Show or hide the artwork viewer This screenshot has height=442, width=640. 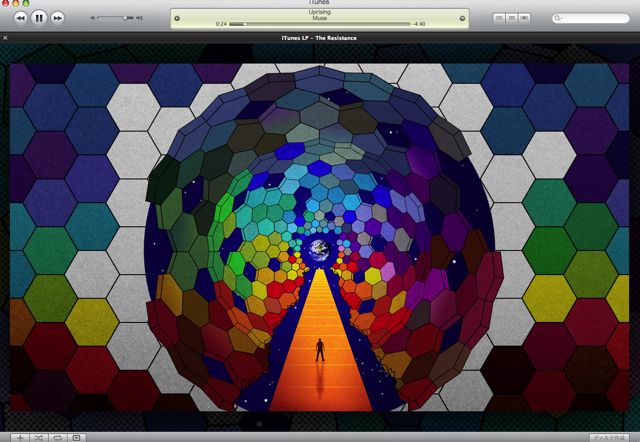76,438
